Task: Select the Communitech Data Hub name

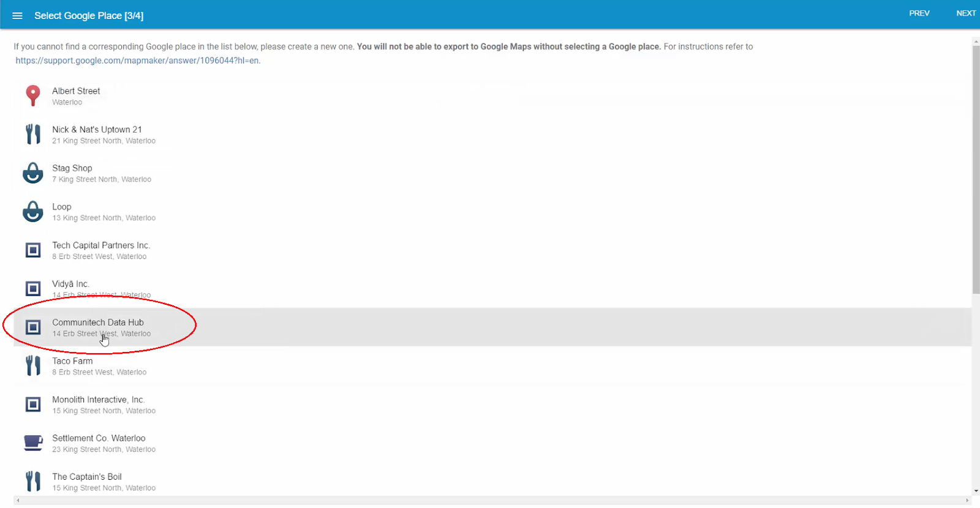Action: click(98, 322)
